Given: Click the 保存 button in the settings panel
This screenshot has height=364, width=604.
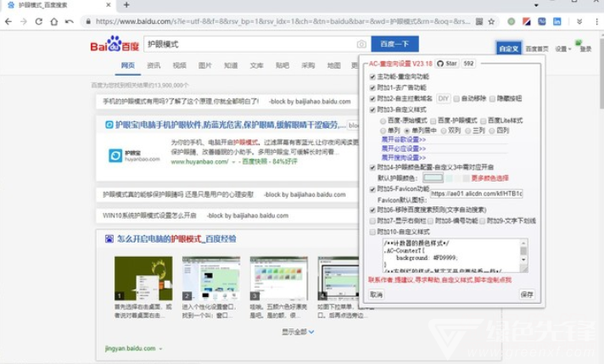Looking at the screenshot, I should 527,294.
